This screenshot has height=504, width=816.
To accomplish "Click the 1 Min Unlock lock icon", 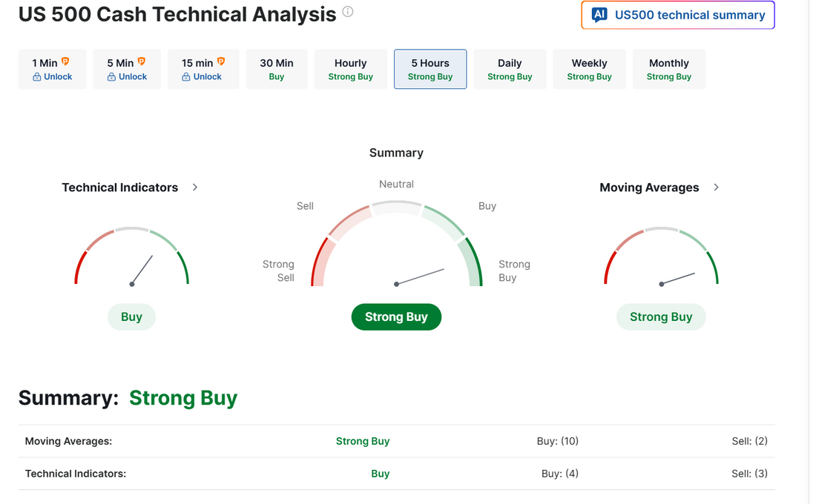I will 37,77.
